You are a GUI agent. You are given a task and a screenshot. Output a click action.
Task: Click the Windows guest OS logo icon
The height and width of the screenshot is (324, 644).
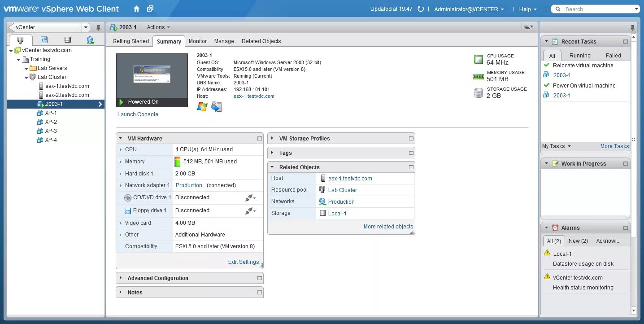click(x=202, y=107)
